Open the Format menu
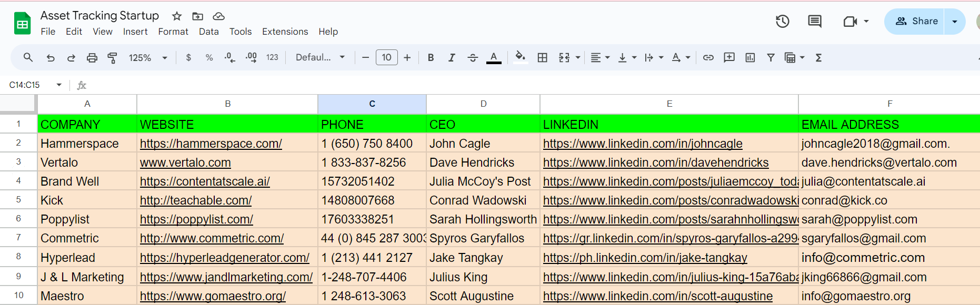Screen dimensions: 980x305 point(173,32)
